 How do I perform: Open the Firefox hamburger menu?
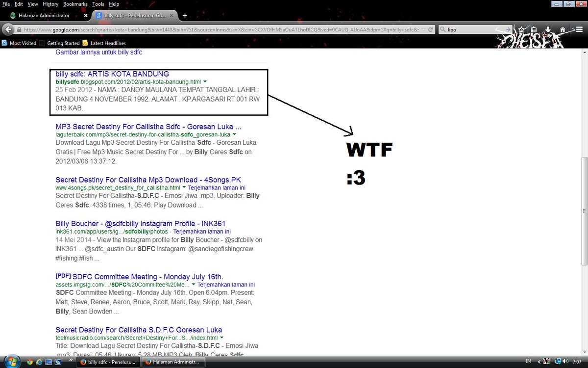(x=579, y=29)
